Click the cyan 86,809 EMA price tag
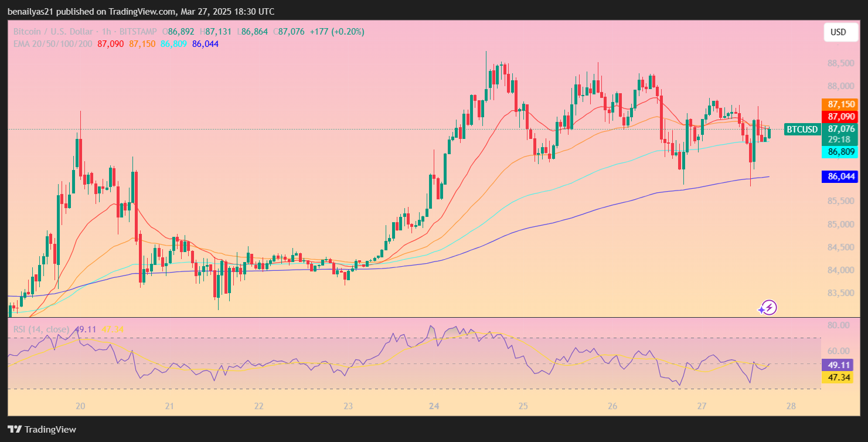 pos(841,152)
